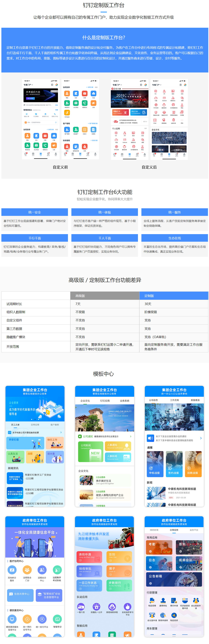Screen dimensions: 209x644
Task: Open the 统一支付平台 icon
Action: click(x=42, y=619)
